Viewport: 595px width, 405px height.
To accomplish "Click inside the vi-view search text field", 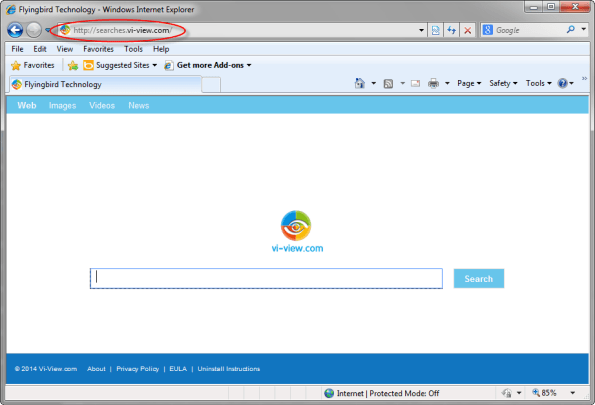I will pos(266,278).
